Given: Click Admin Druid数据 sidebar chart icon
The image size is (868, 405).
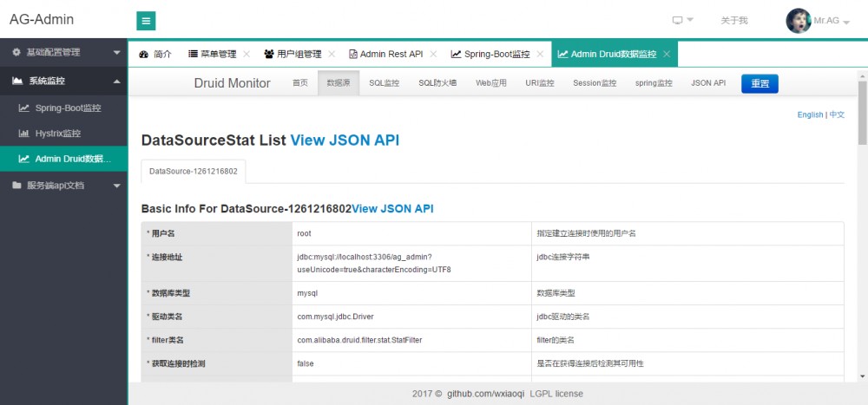Looking at the screenshot, I should [x=23, y=159].
